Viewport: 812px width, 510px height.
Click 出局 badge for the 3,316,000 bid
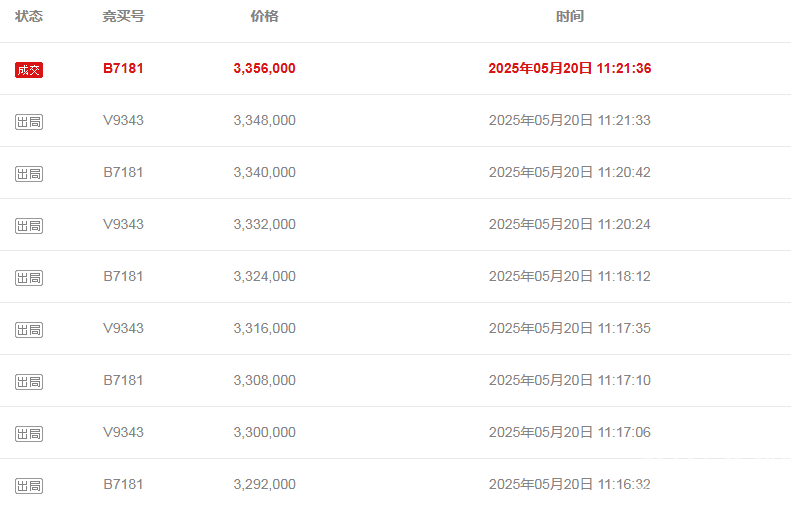[29, 330]
